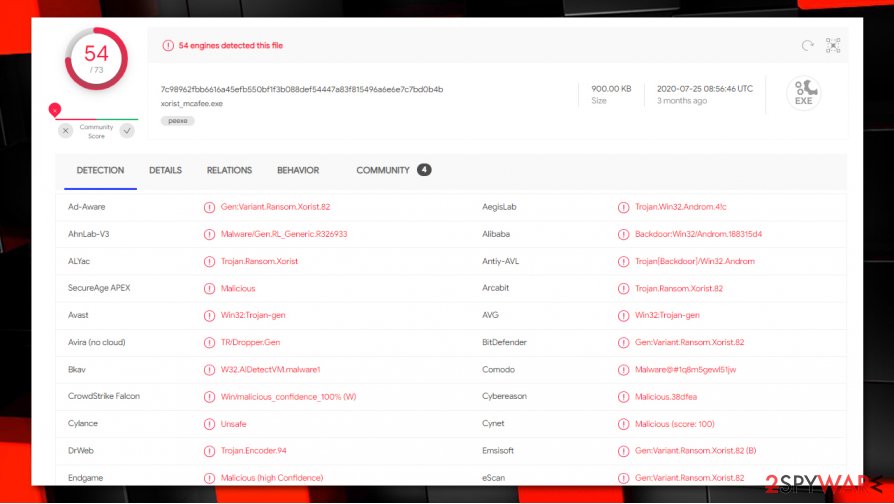Click SecureAge APEX result Malicious
Viewport: 894px width, 504px height.
coord(238,288)
